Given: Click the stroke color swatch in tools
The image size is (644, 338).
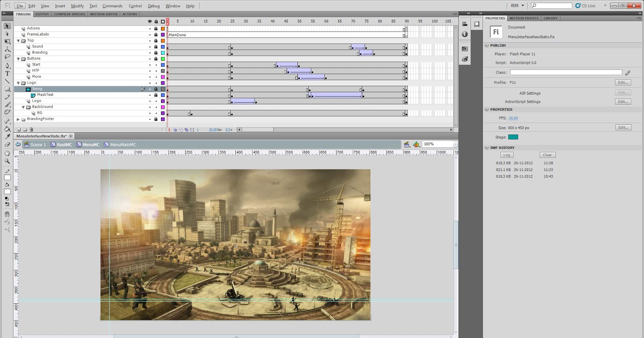Looking at the screenshot, I should (7, 177).
